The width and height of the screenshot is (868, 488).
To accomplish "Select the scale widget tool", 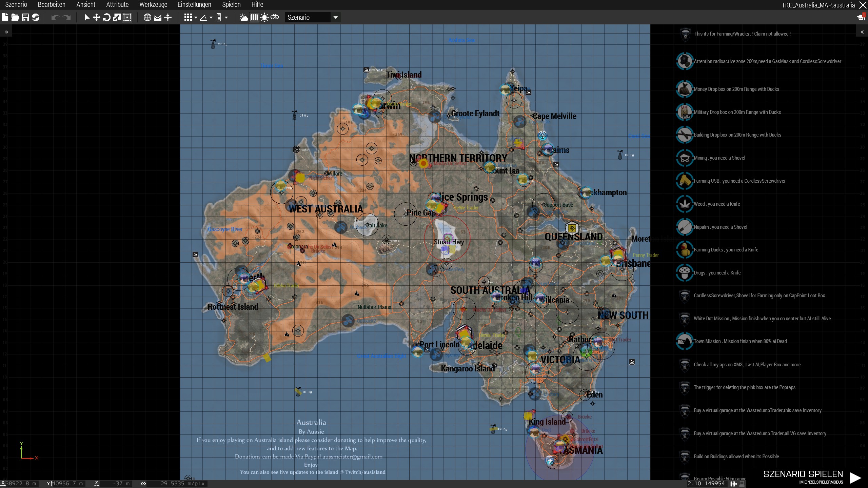I will coord(117,17).
